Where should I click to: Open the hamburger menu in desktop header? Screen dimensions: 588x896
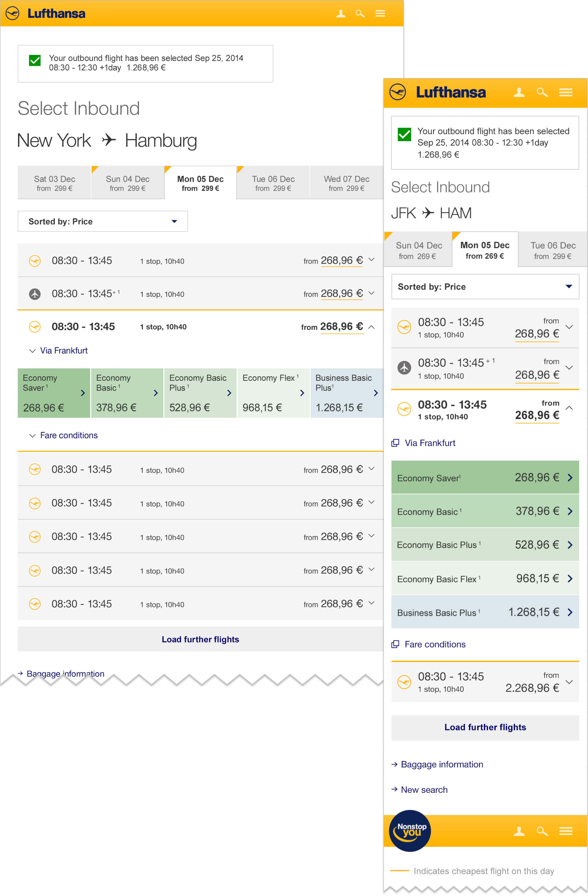[x=380, y=14]
